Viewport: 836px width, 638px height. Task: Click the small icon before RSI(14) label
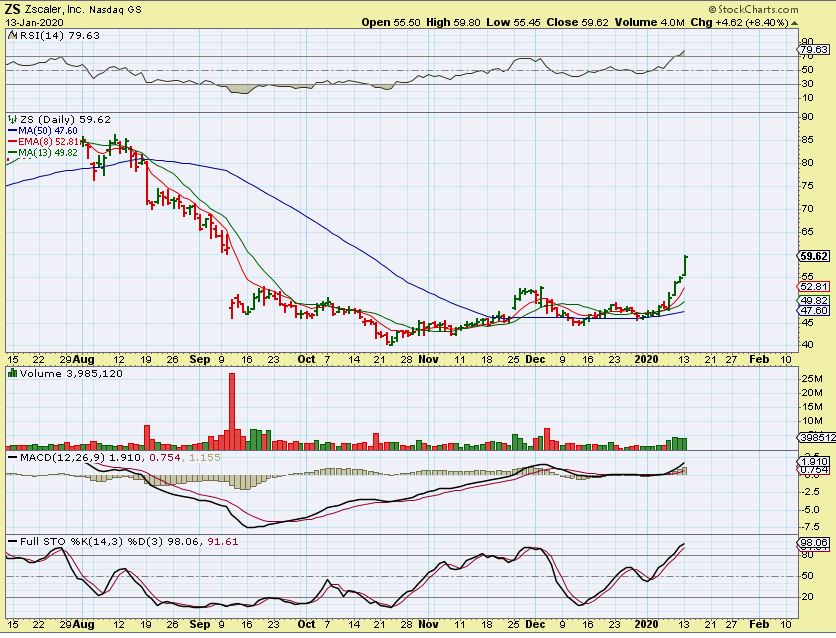point(13,36)
